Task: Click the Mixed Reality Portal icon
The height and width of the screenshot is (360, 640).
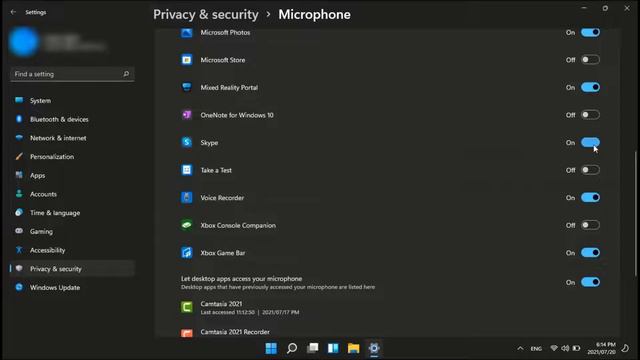Action: [187, 87]
